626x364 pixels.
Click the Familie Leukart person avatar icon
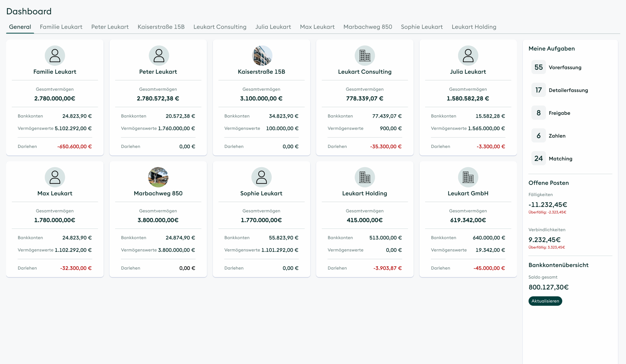coord(55,56)
